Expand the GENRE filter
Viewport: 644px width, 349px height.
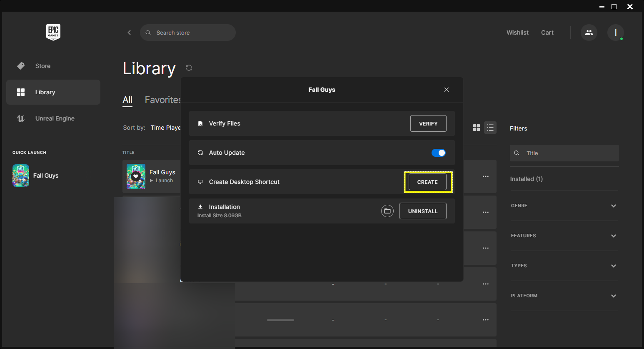click(564, 206)
